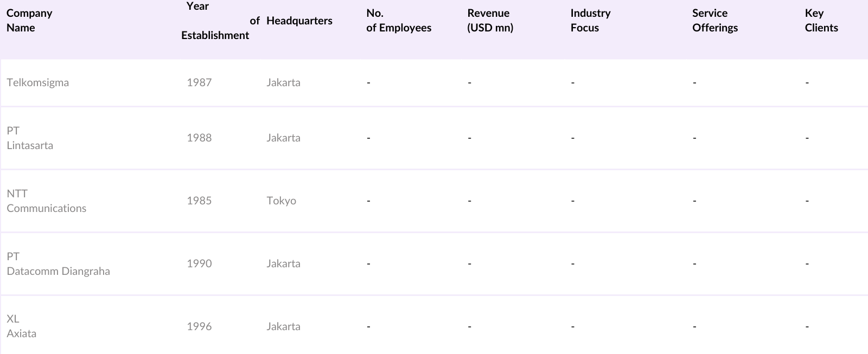The height and width of the screenshot is (354, 868).
Task: Click the NTT Communications company name
Action: [47, 201]
